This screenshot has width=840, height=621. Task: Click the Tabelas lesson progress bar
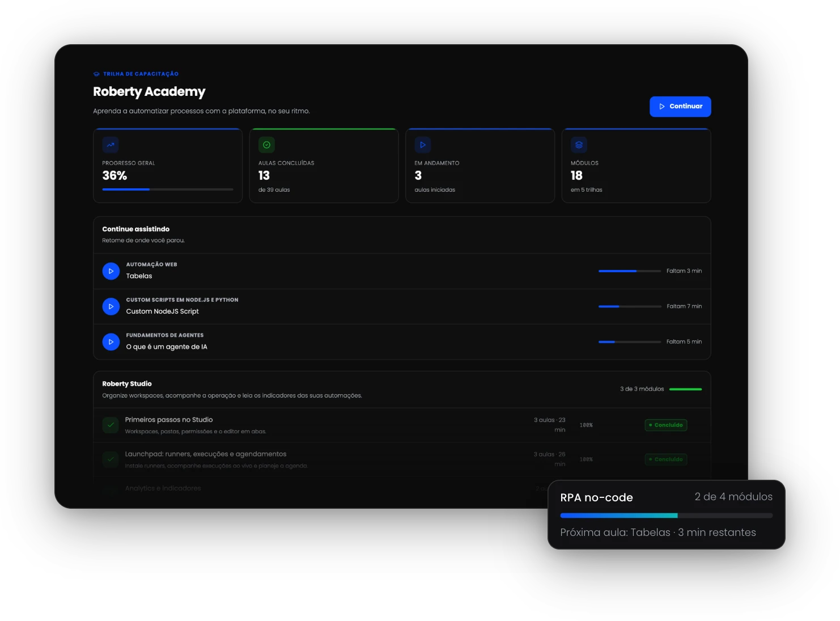click(630, 271)
